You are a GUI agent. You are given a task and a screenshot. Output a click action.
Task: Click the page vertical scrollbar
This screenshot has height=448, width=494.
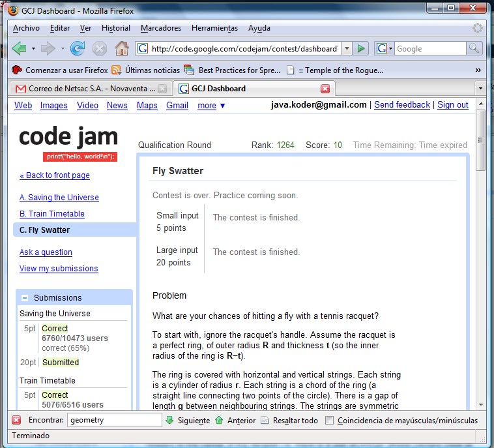[x=481, y=261]
